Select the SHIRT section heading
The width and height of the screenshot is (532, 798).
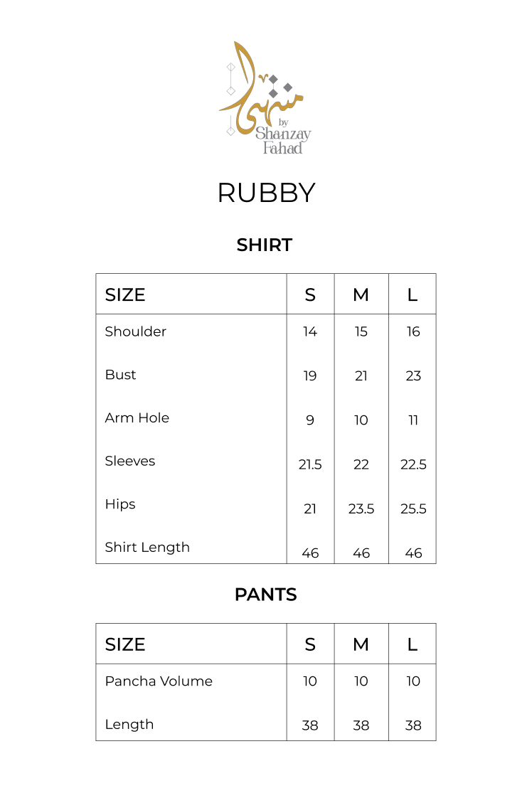tap(265, 245)
